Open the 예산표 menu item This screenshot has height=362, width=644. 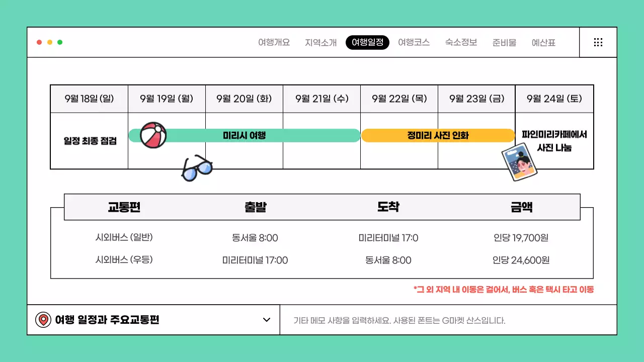tap(543, 43)
